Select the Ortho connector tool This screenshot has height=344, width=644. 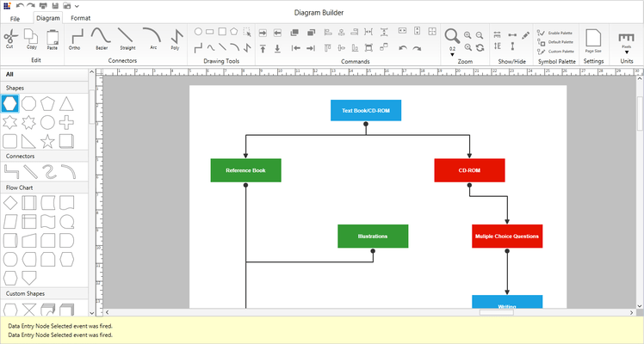[77, 36]
